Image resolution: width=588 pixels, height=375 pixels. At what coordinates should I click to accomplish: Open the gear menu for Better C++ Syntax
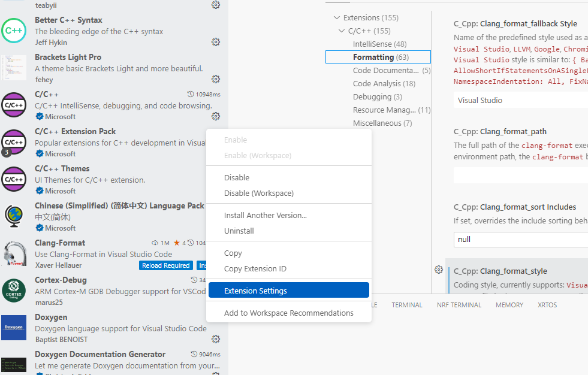point(215,42)
